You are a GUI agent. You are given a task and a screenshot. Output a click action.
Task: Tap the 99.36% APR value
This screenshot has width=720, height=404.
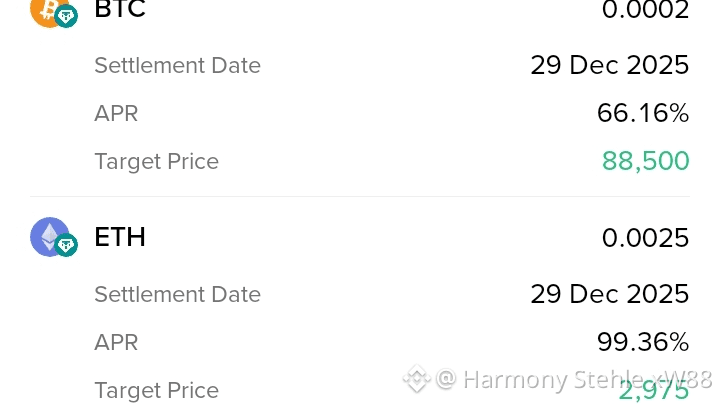(x=643, y=342)
